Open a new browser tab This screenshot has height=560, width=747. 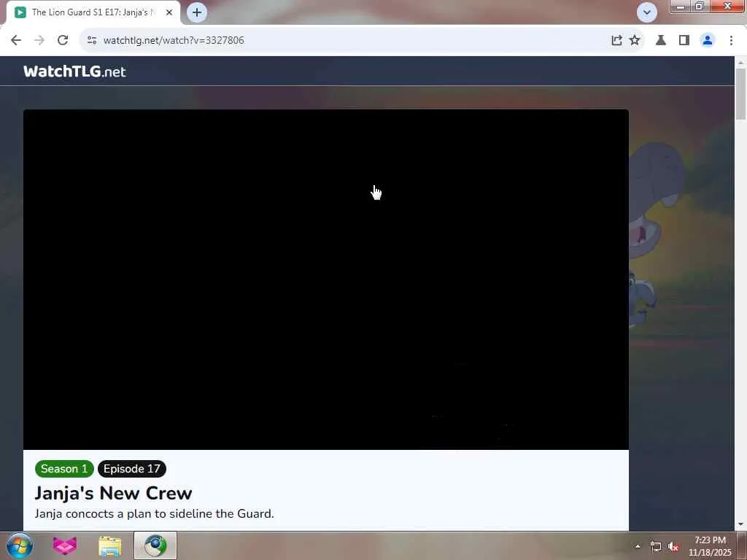(197, 12)
